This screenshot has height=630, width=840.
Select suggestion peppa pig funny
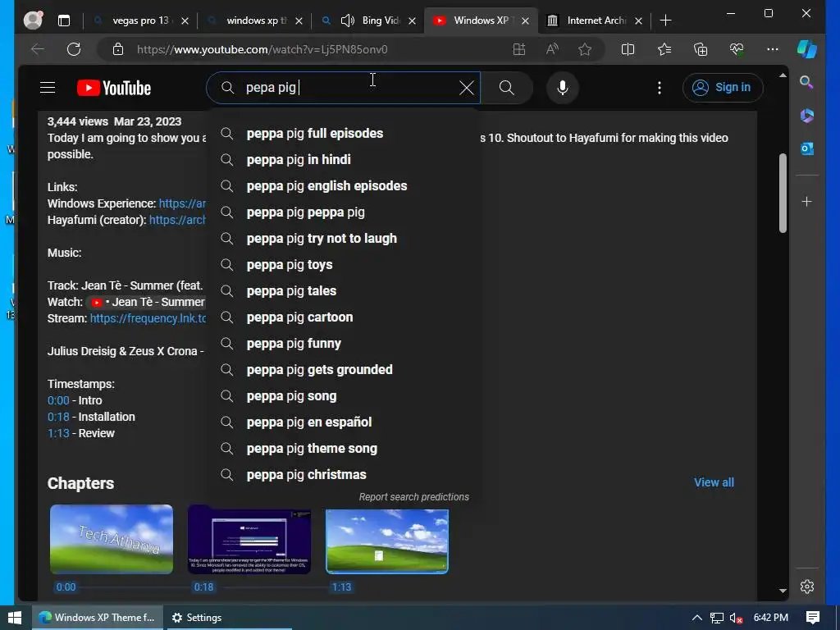(345, 344)
